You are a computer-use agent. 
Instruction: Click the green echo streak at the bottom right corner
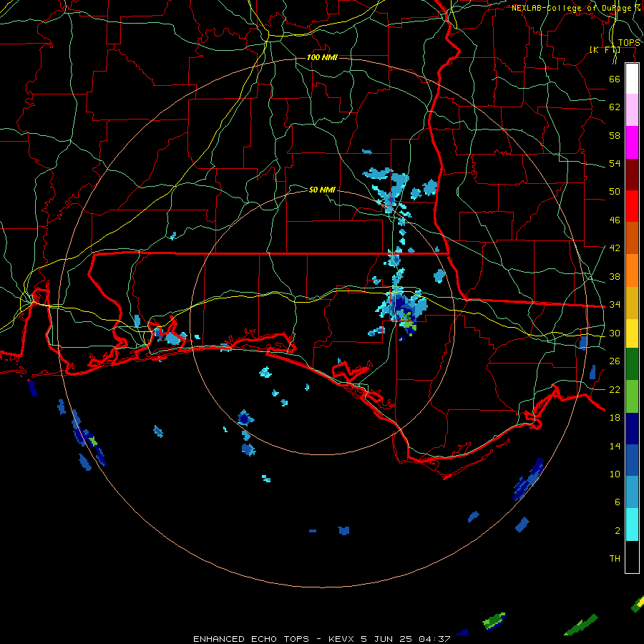pos(581,625)
